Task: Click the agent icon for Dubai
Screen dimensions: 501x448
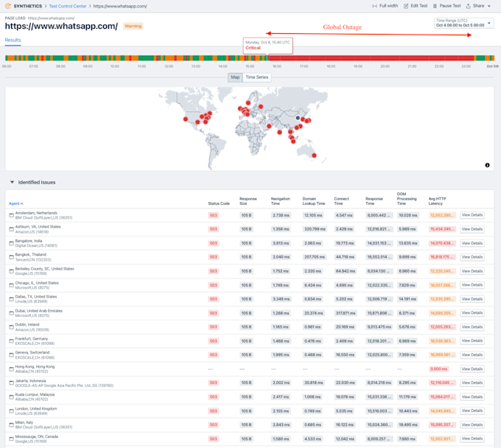Action: click(11, 313)
